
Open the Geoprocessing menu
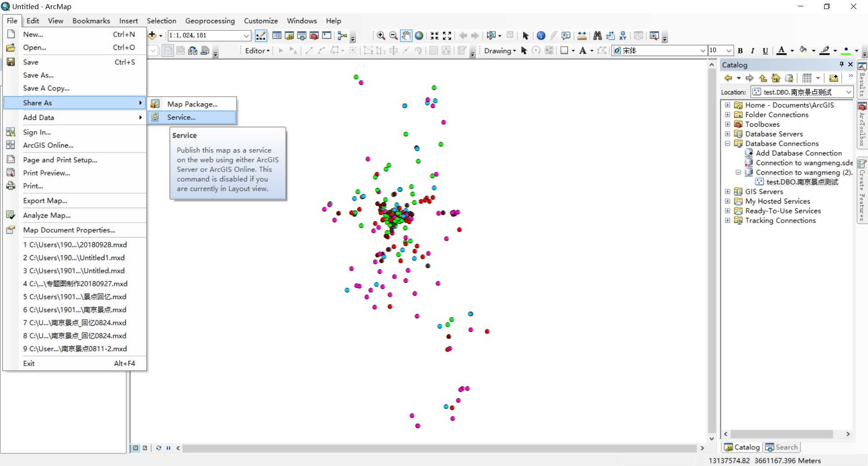click(x=210, y=21)
